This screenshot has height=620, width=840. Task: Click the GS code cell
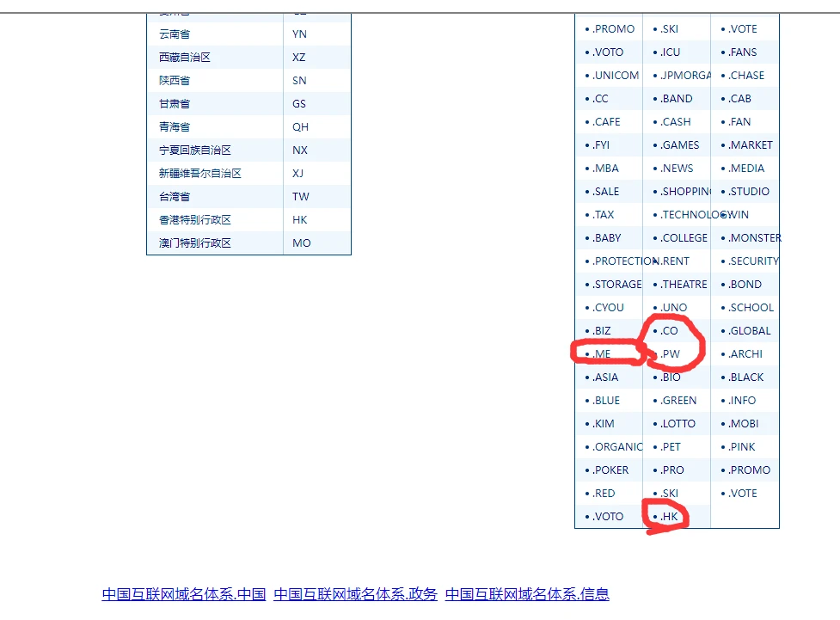click(317, 104)
